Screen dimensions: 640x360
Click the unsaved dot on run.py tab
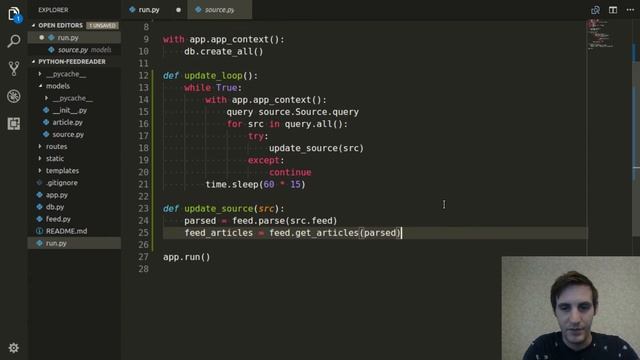tap(178, 10)
